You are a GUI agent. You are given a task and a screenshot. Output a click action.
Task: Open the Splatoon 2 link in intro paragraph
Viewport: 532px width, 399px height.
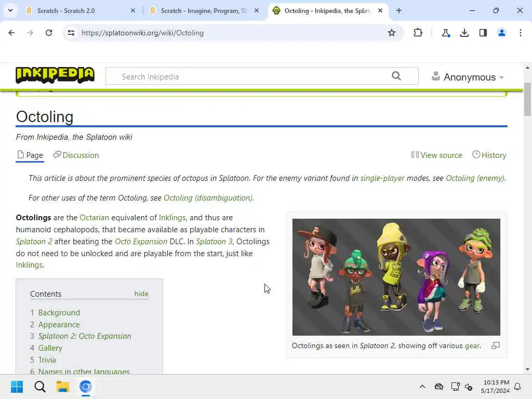click(34, 242)
